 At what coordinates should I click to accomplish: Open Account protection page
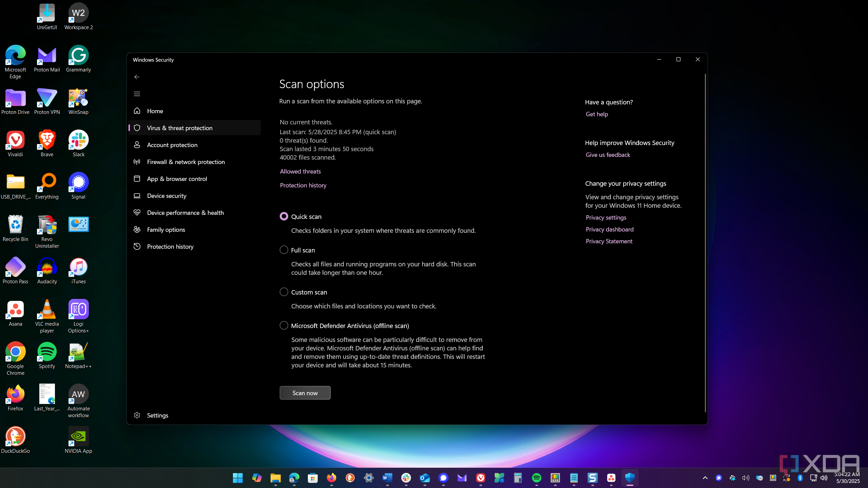point(195,145)
